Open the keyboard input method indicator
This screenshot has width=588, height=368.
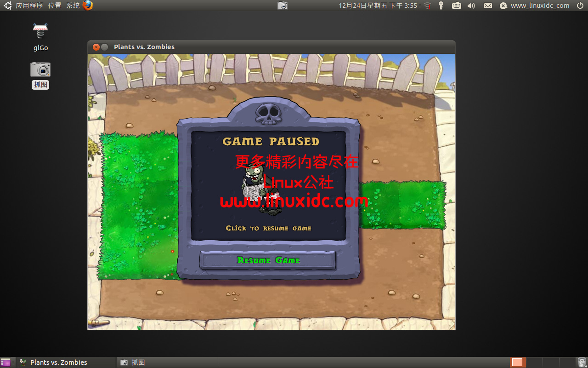pos(456,6)
